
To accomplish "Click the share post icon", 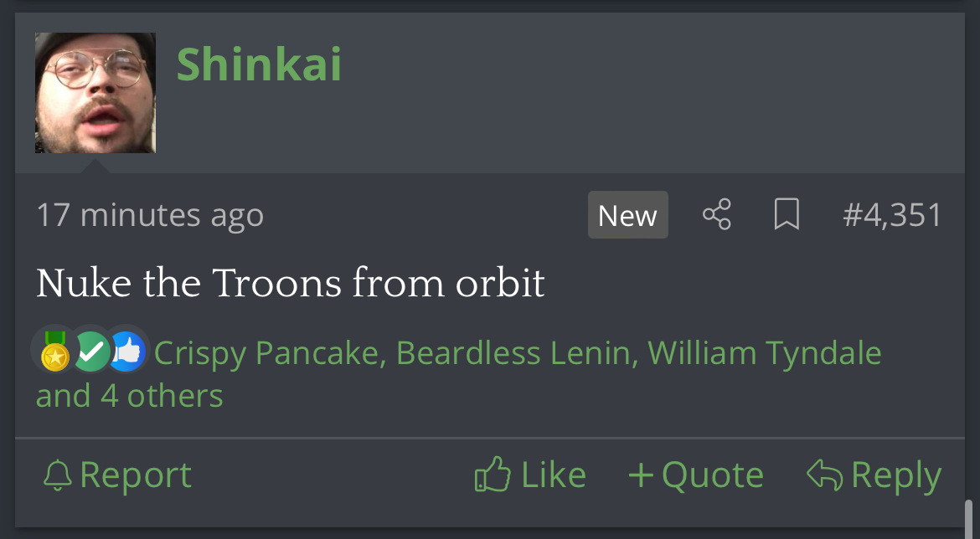I will tap(716, 215).
